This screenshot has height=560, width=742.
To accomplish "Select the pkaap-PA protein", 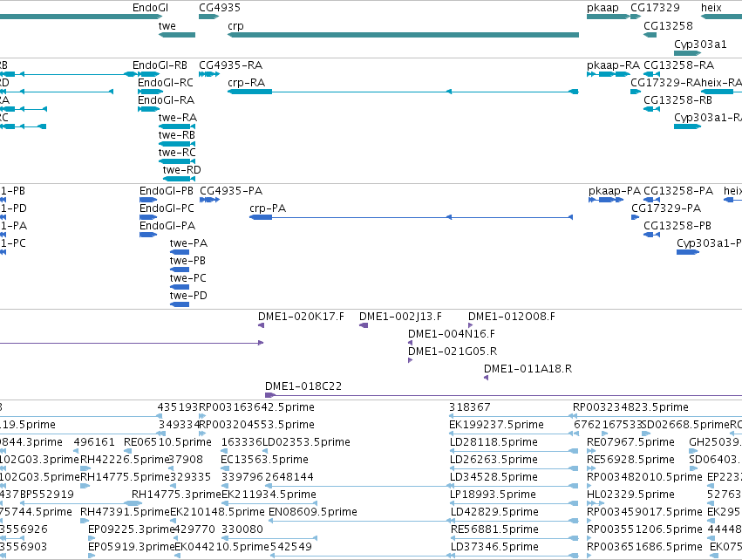I will [606, 200].
